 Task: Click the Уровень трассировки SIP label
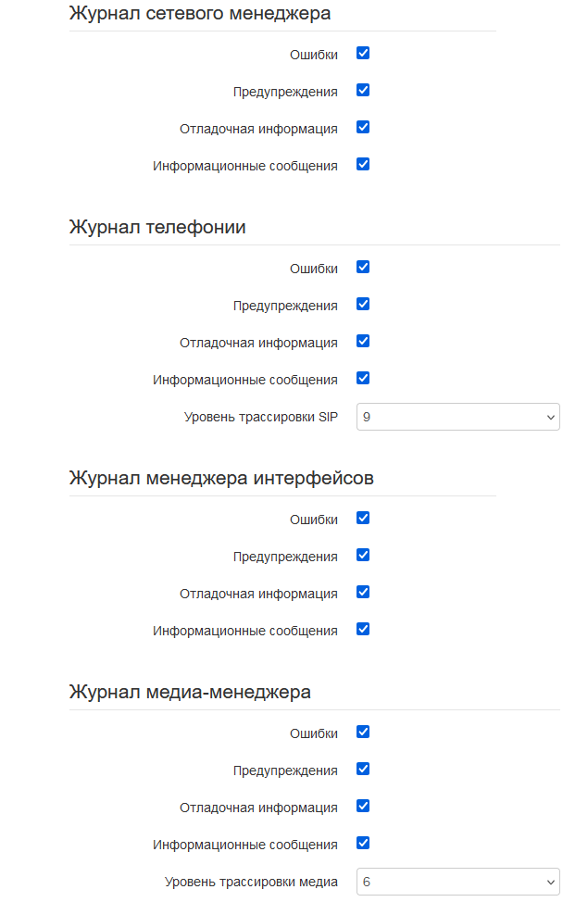260,417
